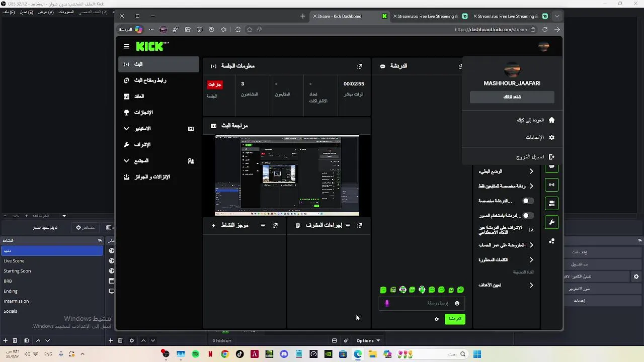Open the stream link and key page
Image resolution: width=644 pixels, height=362 pixels.
pos(159,80)
